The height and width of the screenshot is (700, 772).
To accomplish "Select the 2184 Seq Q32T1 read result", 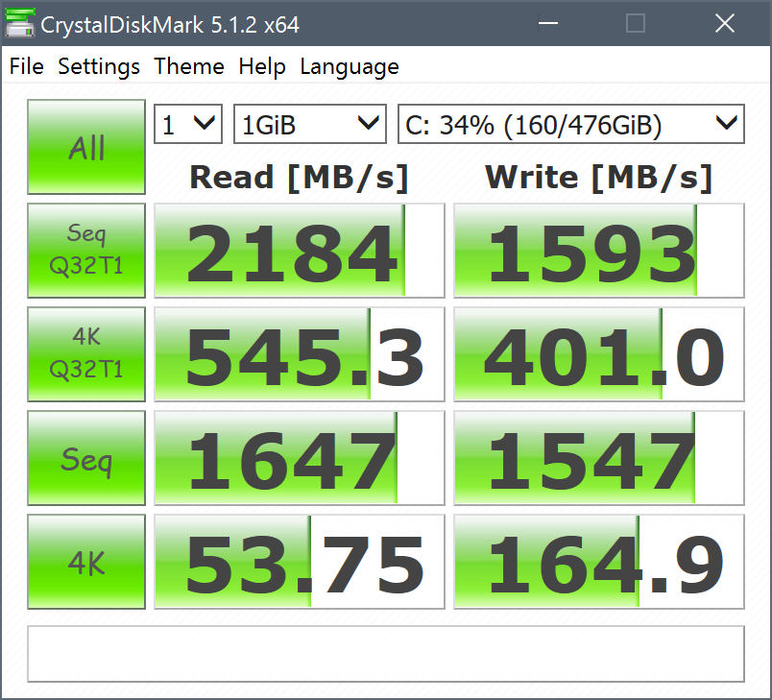I will point(300,251).
